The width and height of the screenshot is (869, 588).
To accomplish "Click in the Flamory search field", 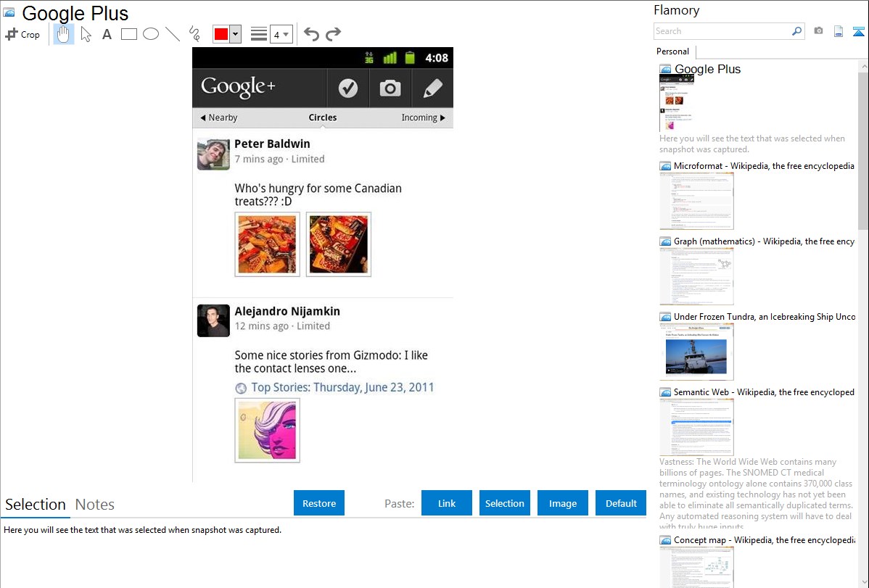I will tap(722, 31).
